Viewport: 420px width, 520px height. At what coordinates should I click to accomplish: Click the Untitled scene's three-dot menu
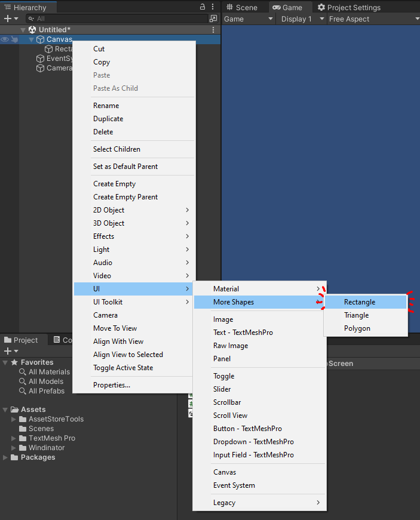pos(213,30)
